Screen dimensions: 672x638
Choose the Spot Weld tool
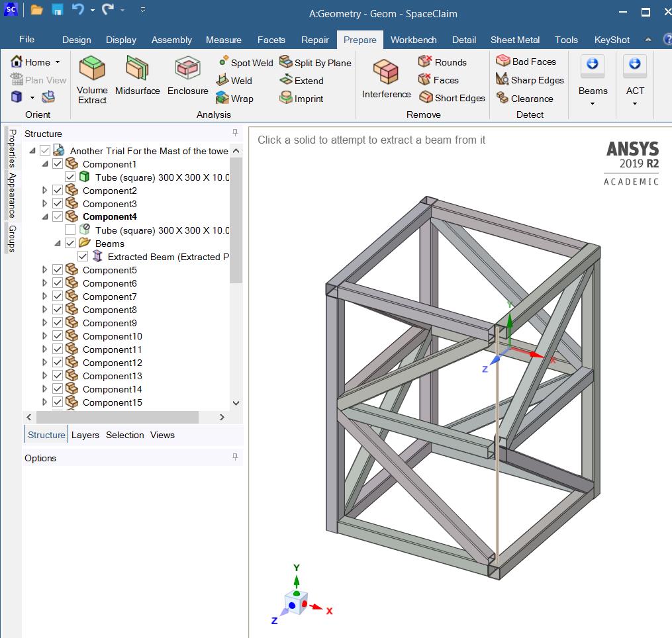(245, 63)
